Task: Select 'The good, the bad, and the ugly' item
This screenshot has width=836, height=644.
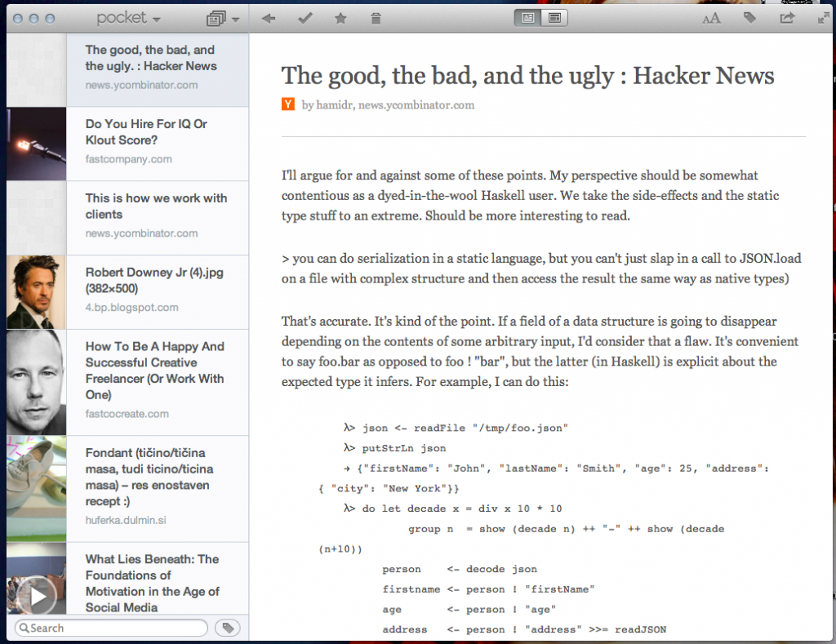Action: (128, 70)
